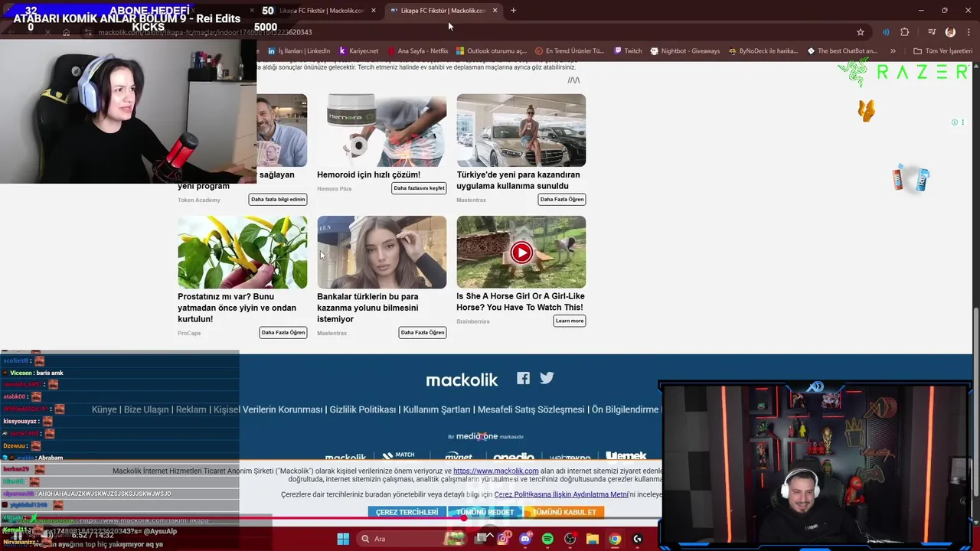Open the Twitch bookmark

(x=628, y=51)
